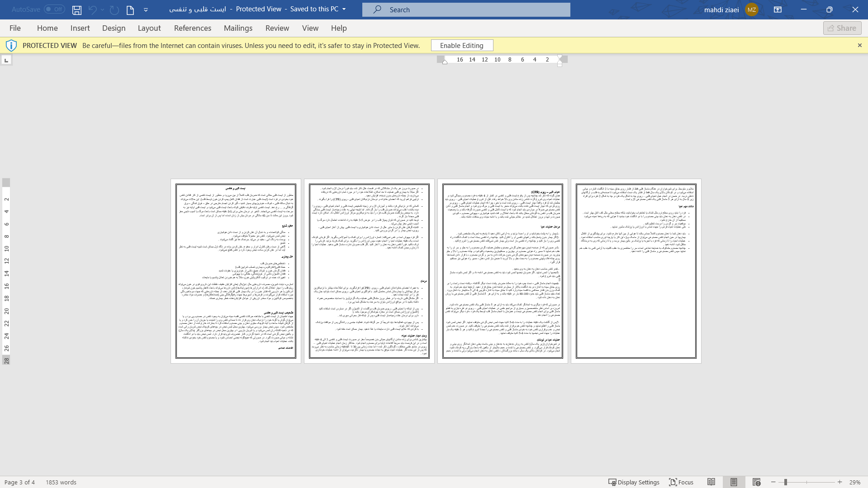Open the References tab
The height and width of the screenshot is (488, 868).
(193, 28)
